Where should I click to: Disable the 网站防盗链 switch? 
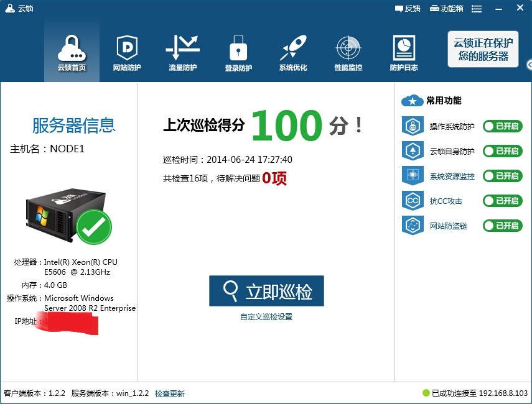[x=502, y=226]
